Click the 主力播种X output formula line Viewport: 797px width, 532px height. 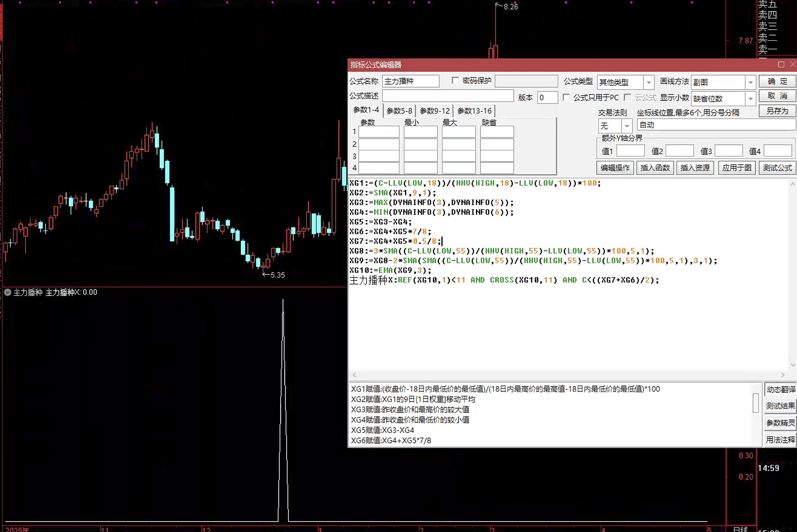pos(504,280)
